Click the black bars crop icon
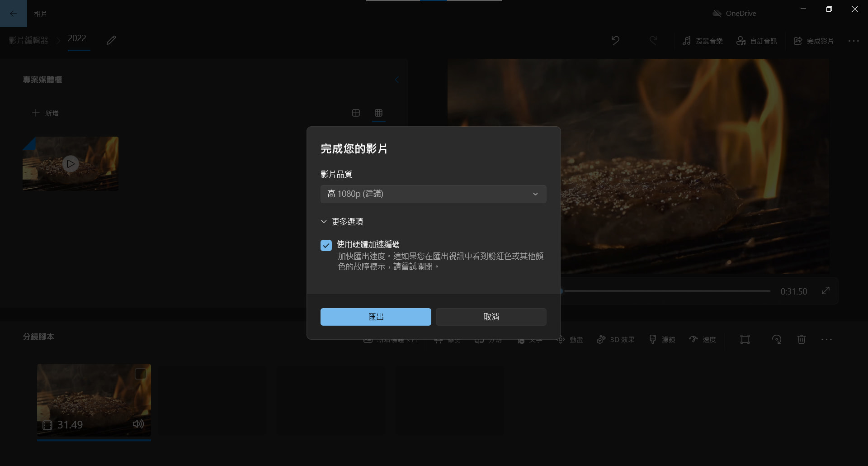 click(x=745, y=339)
